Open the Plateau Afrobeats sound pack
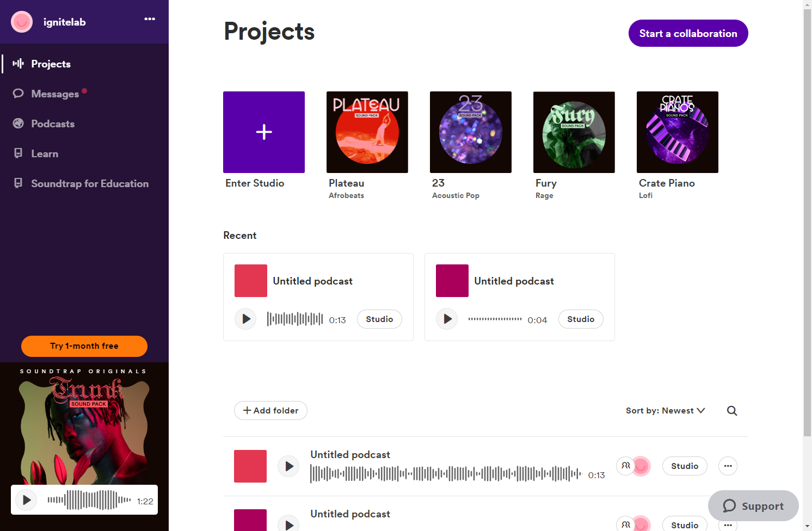Image resolution: width=812 pixels, height=531 pixels. tap(367, 132)
